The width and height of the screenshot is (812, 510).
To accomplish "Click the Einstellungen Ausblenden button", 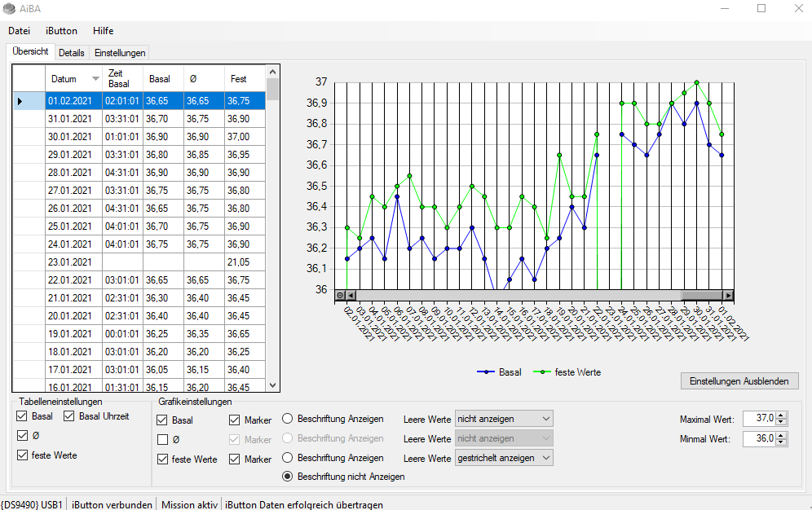I will pyautogui.click(x=739, y=381).
